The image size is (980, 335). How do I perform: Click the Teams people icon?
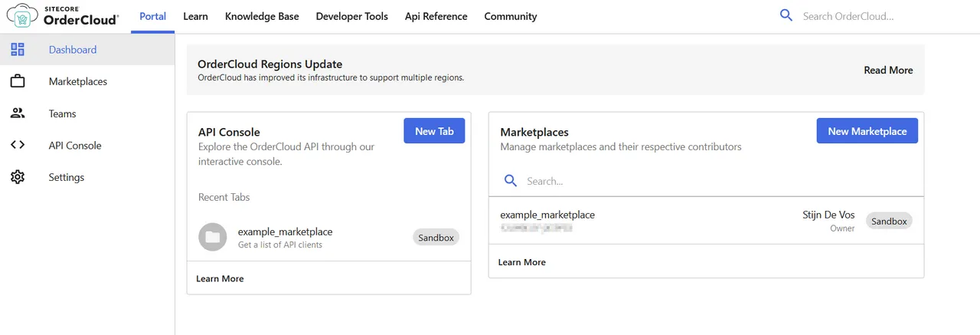pyautogui.click(x=18, y=113)
